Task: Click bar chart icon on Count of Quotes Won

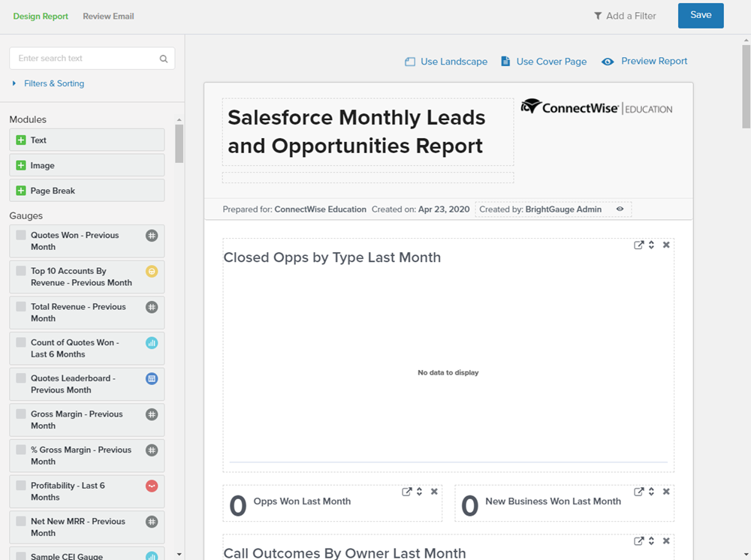Action: coord(152,343)
